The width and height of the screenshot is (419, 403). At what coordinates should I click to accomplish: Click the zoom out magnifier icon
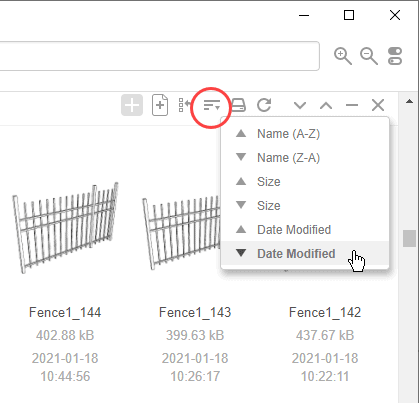[x=369, y=56]
